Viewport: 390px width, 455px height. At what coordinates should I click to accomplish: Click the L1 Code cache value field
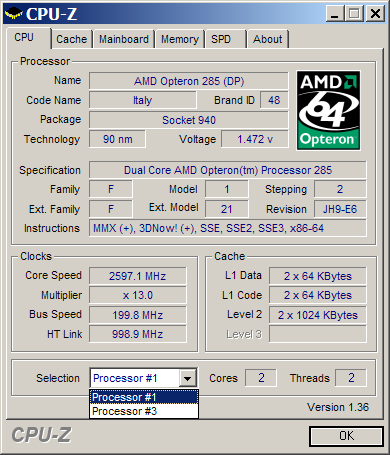[x=318, y=295]
